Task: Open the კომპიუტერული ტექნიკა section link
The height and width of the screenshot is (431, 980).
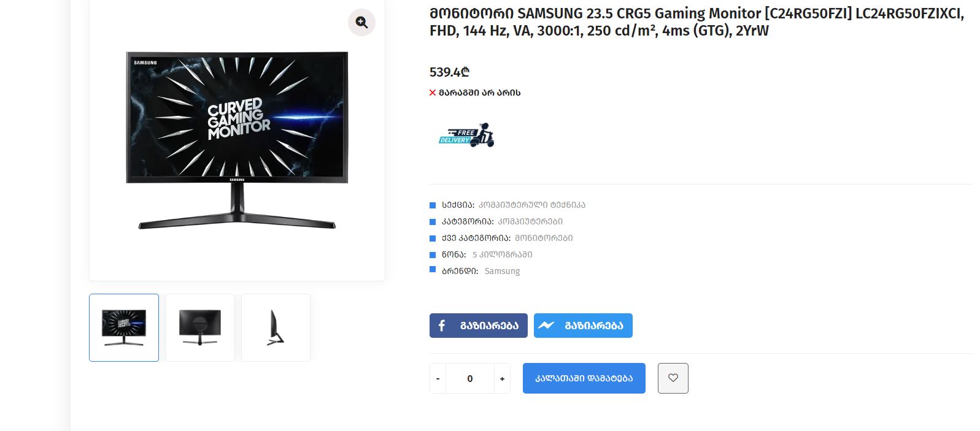Action: pyautogui.click(x=532, y=205)
